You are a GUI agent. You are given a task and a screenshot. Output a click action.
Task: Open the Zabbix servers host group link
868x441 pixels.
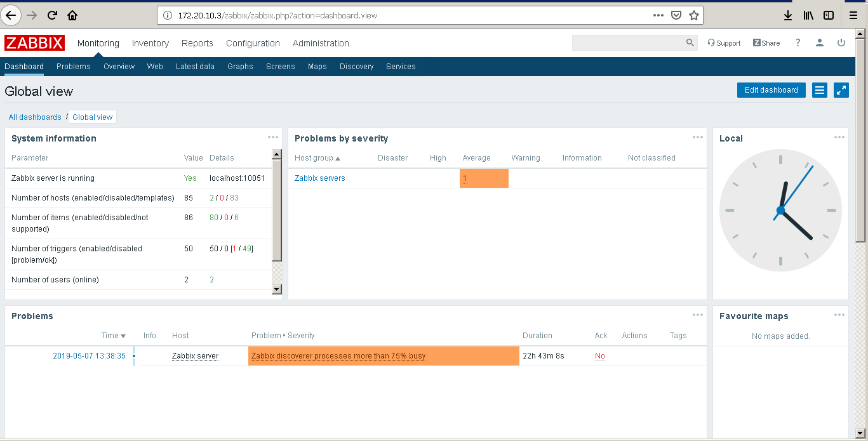click(320, 178)
